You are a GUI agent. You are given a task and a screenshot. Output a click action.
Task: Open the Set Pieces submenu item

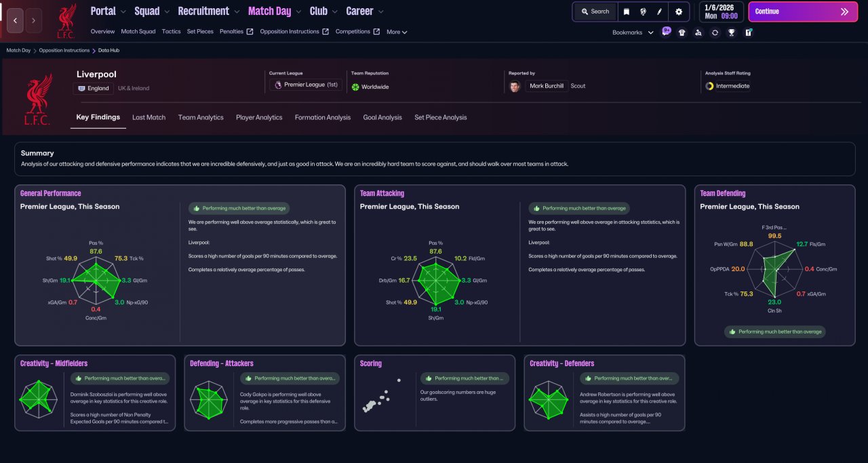(x=200, y=31)
